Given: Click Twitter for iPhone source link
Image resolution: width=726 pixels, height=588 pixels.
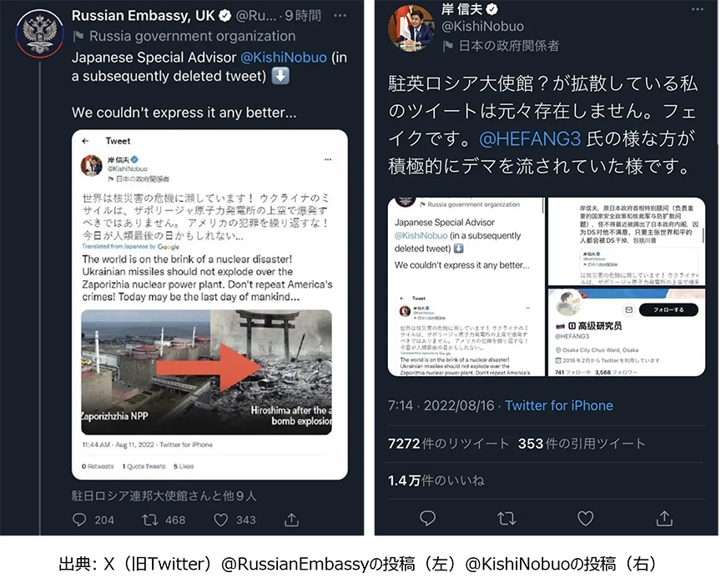Looking at the screenshot, I should click(559, 405).
